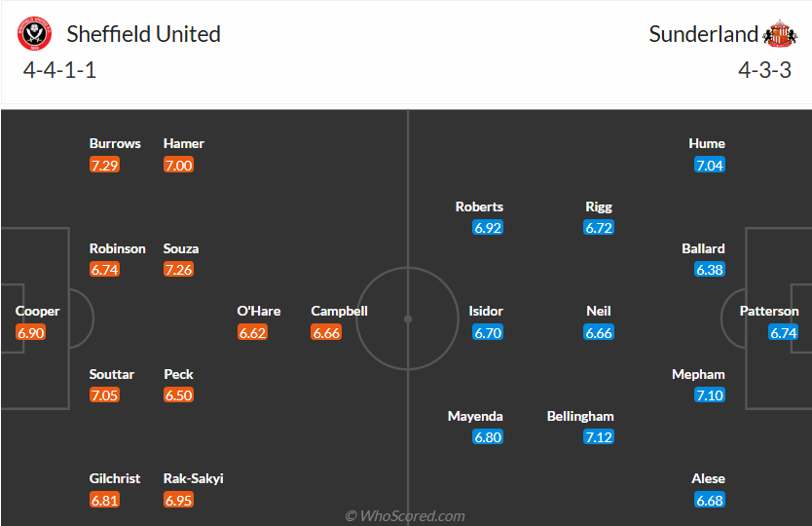Select Hamer's 7.00 rating badge

click(x=178, y=166)
